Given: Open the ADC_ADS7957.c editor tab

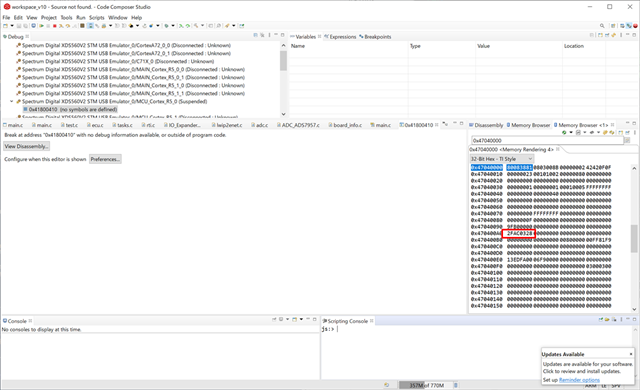Looking at the screenshot, I should coord(298,125).
